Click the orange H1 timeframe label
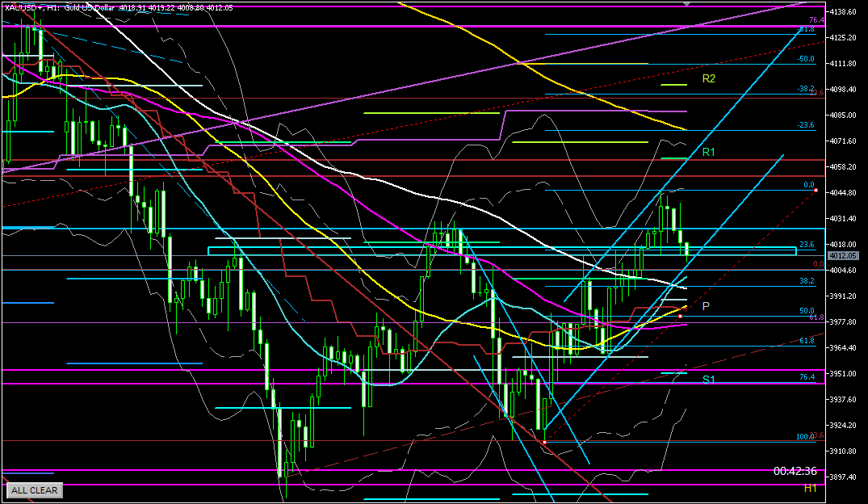Image resolution: width=868 pixels, height=504 pixels. point(810,488)
